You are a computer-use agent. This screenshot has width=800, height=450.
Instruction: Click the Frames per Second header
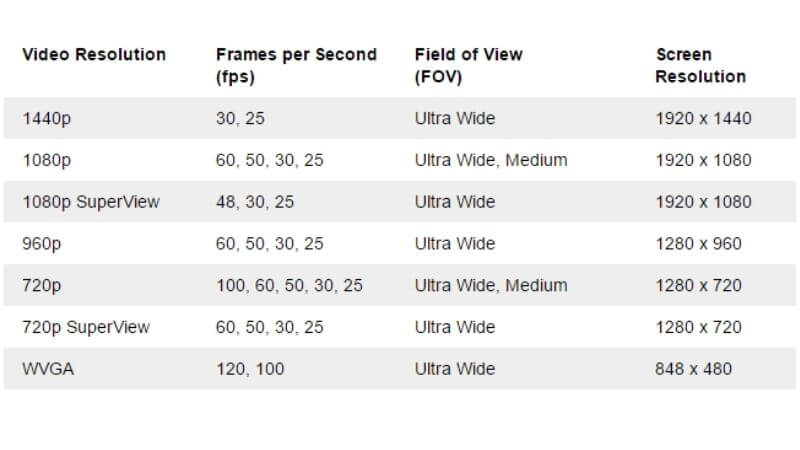(x=296, y=65)
